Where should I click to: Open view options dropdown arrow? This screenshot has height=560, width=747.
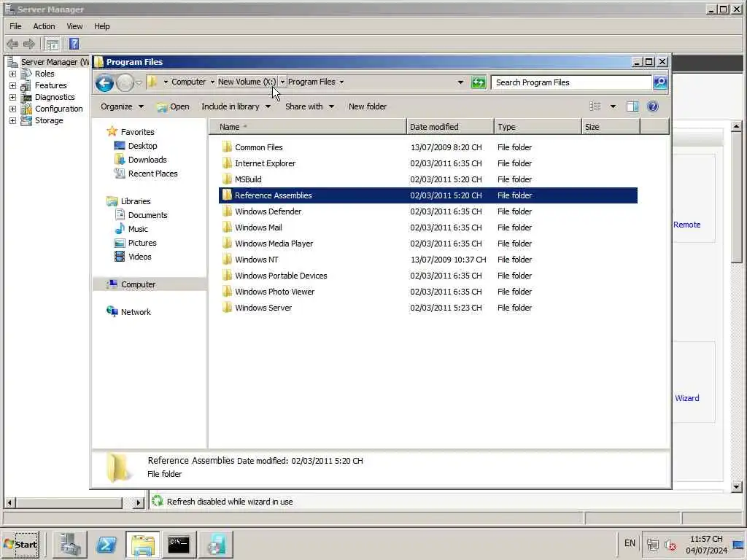pos(613,106)
